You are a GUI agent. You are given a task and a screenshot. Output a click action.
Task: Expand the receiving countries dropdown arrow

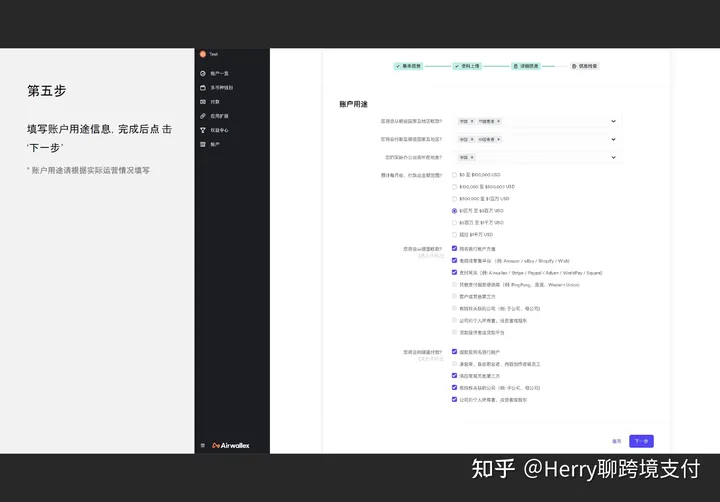(x=613, y=121)
